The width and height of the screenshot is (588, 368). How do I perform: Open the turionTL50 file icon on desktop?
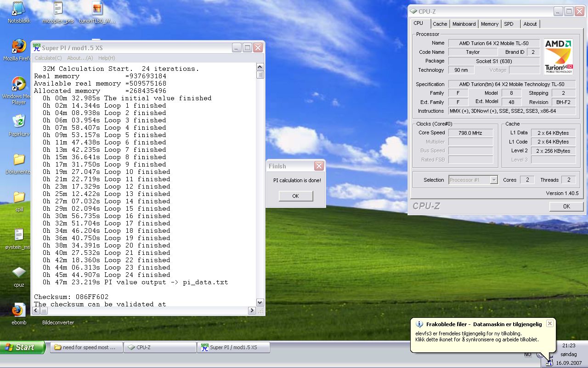tap(97, 9)
